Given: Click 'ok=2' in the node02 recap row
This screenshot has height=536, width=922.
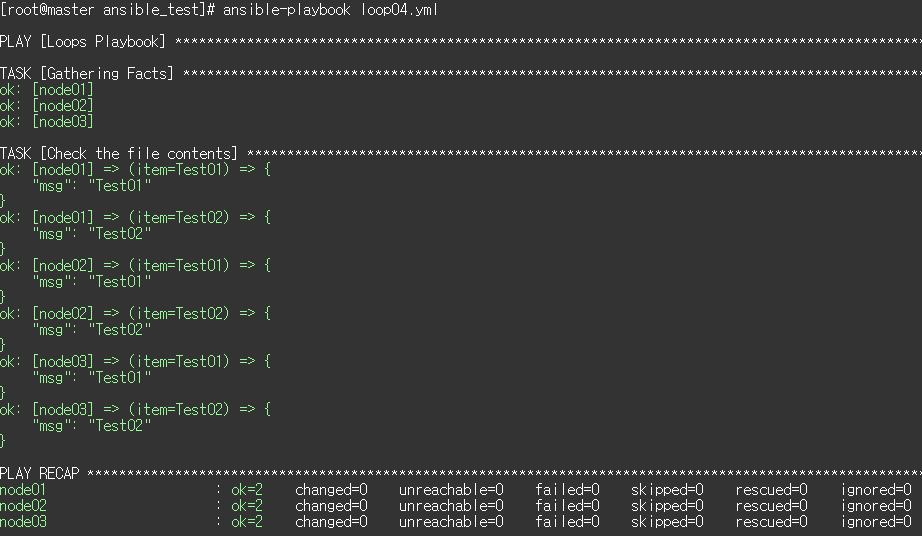Looking at the screenshot, I should (247, 505).
